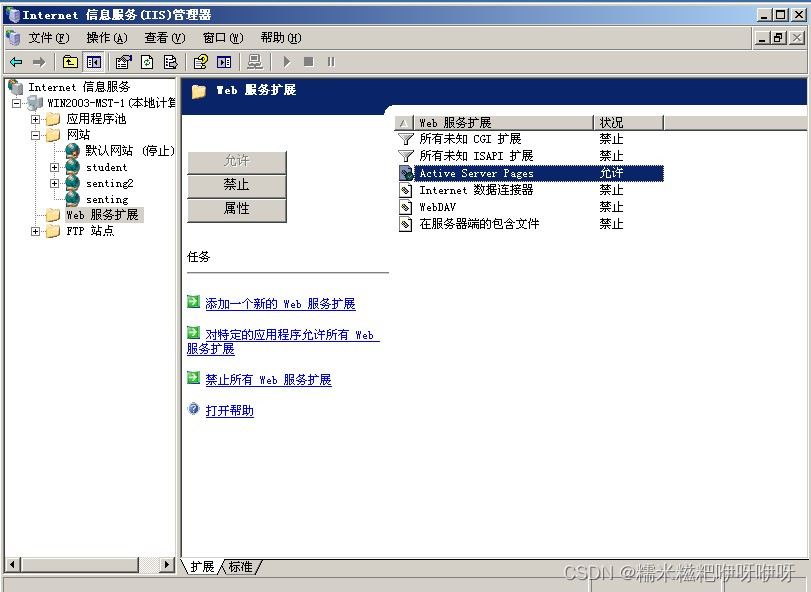Click the 打开帮助 link
Image resolution: width=811 pixels, height=592 pixels.
click(x=230, y=411)
